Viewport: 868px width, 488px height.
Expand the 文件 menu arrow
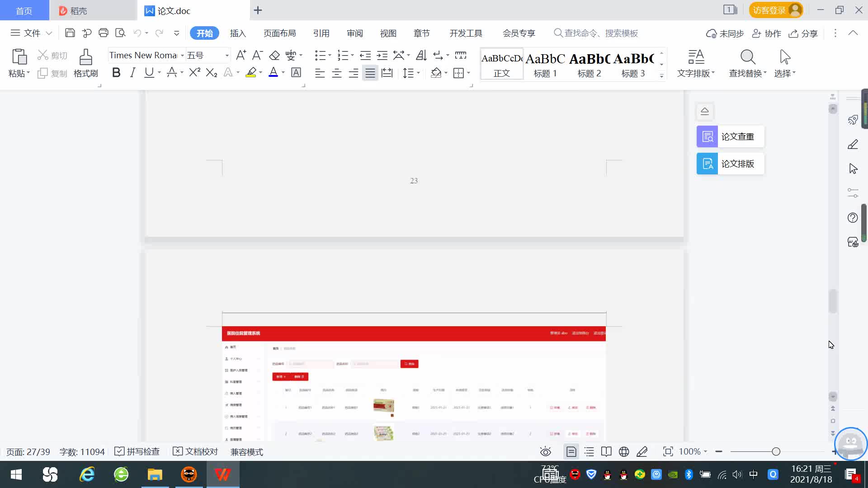coord(49,33)
